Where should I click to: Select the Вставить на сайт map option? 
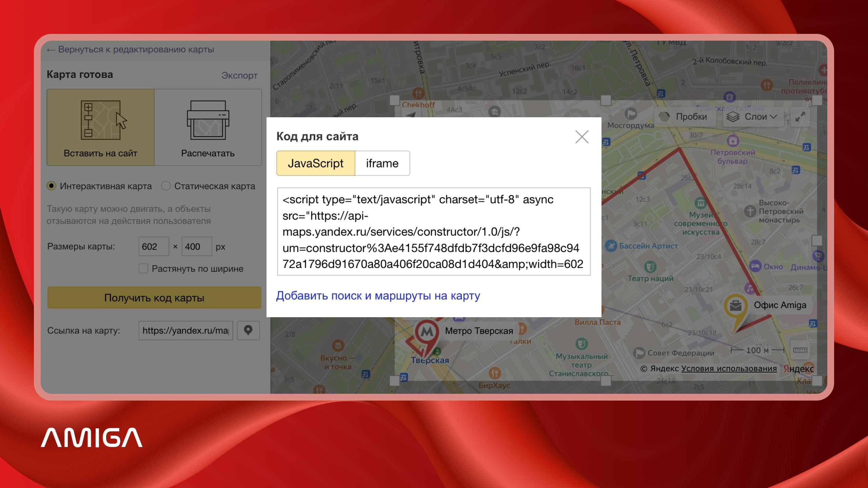click(x=101, y=127)
